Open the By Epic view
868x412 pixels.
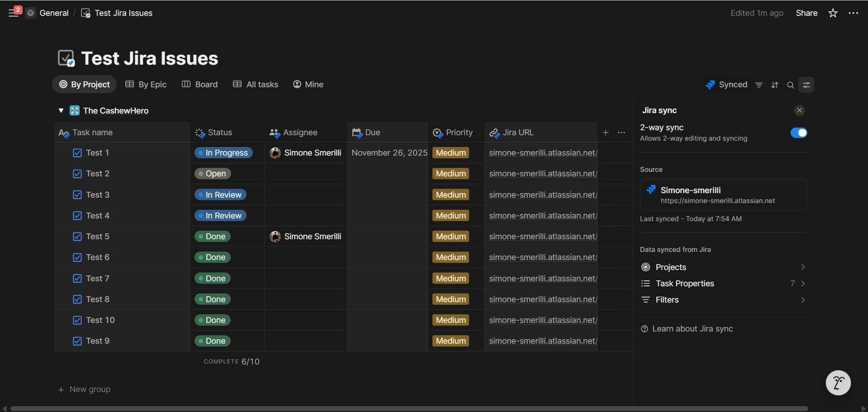[x=146, y=84]
